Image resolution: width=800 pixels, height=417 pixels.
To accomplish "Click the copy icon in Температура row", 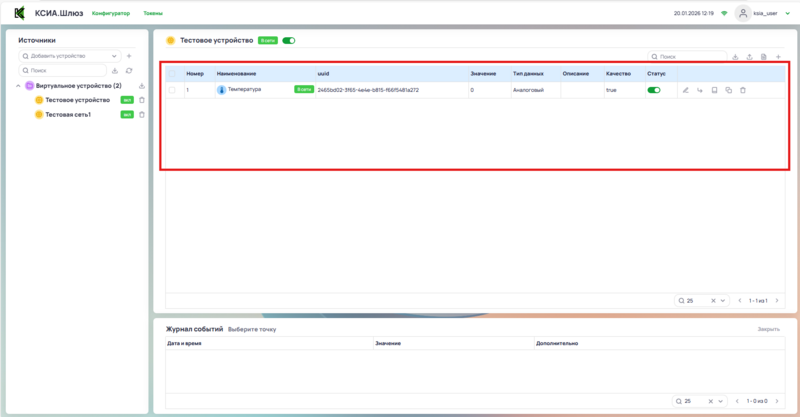I will coord(728,90).
